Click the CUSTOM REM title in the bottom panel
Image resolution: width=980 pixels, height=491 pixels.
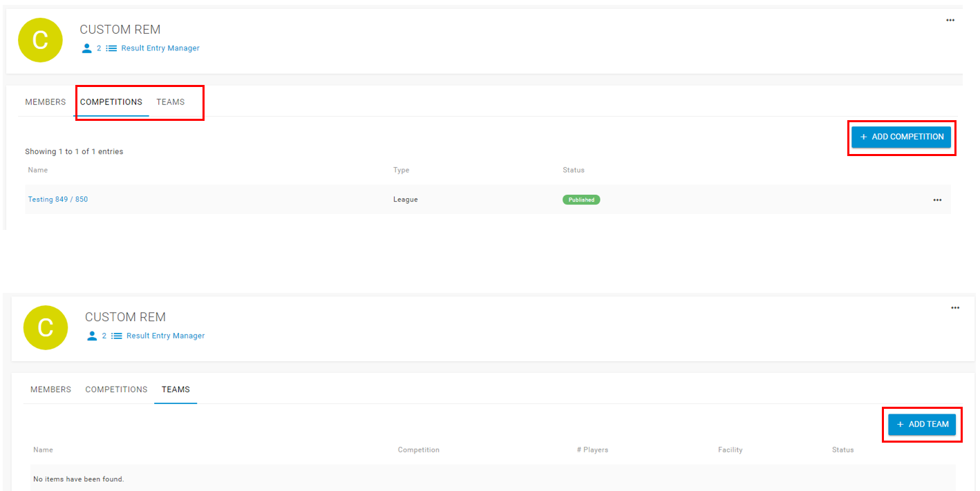tap(126, 317)
